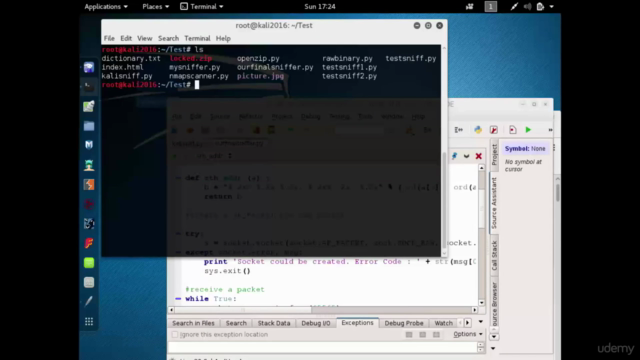Open the terminal Edit menu
This screenshot has height=360, width=640.
point(126,38)
